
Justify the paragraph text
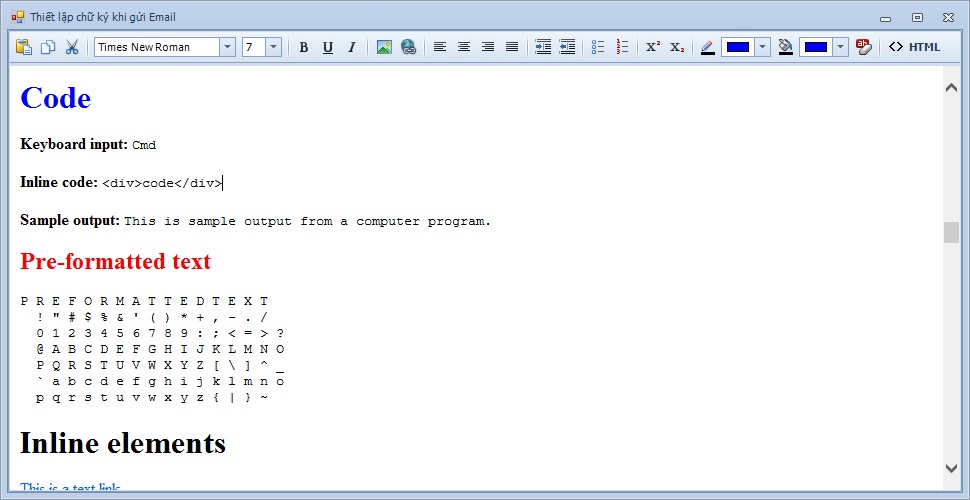pos(512,47)
